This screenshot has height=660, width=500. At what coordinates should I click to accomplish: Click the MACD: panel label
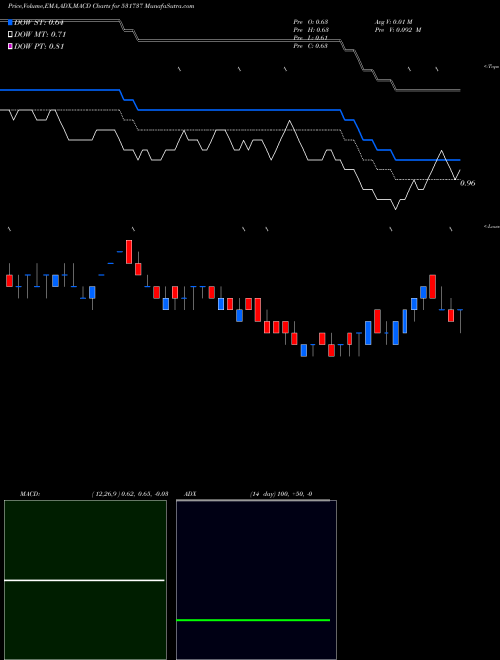(30, 493)
